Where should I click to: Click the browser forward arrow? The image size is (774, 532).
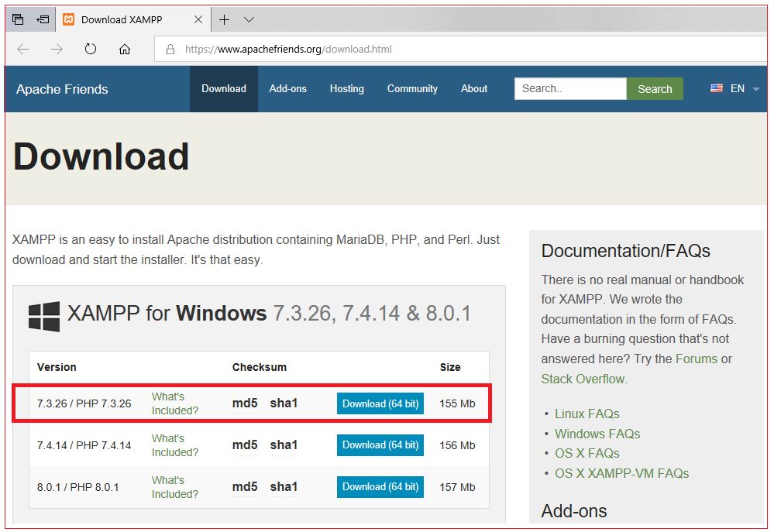(56, 49)
